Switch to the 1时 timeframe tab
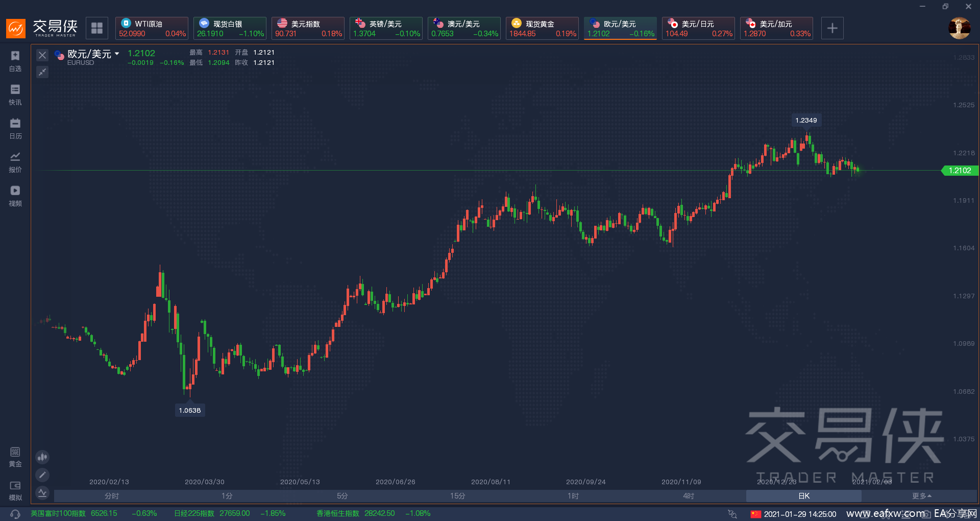Image resolution: width=980 pixels, height=521 pixels. tap(573, 496)
